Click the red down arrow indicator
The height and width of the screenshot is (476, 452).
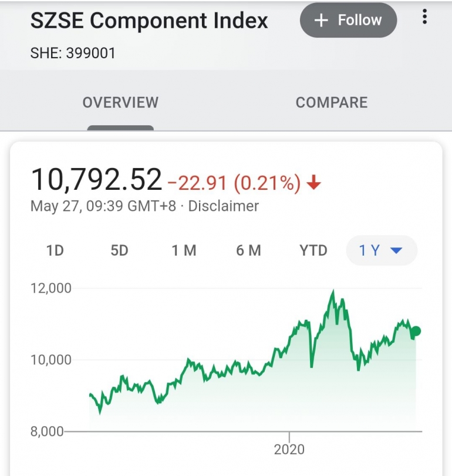pos(314,183)
